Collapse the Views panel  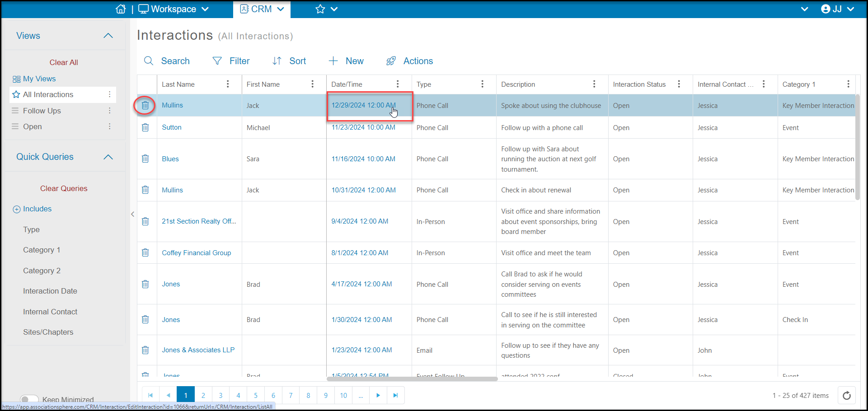point(108,36)
